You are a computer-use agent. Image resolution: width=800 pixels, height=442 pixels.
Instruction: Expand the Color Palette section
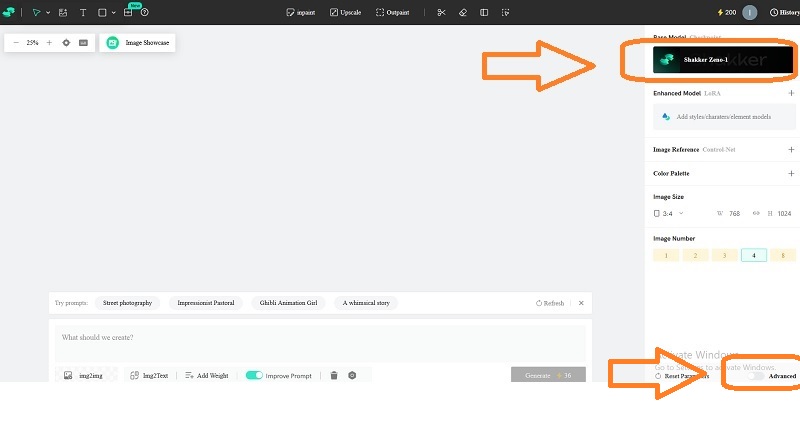(x=791, y=173)
